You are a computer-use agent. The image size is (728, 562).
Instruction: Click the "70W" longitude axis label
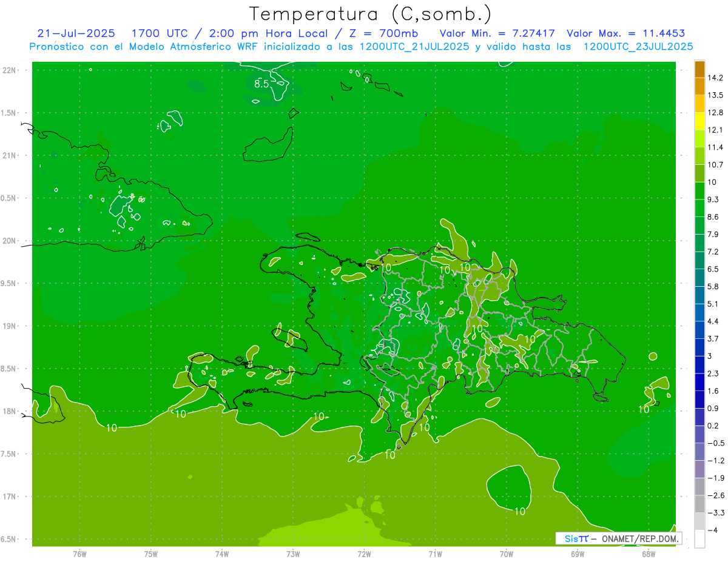pyautogui.click(x=506, y=554)
